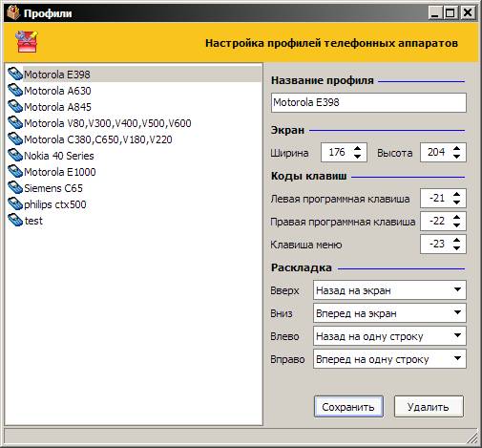Click the phone icon beside Motorola A845
Viewport: 482px width, 448px height.
[15, 107]
